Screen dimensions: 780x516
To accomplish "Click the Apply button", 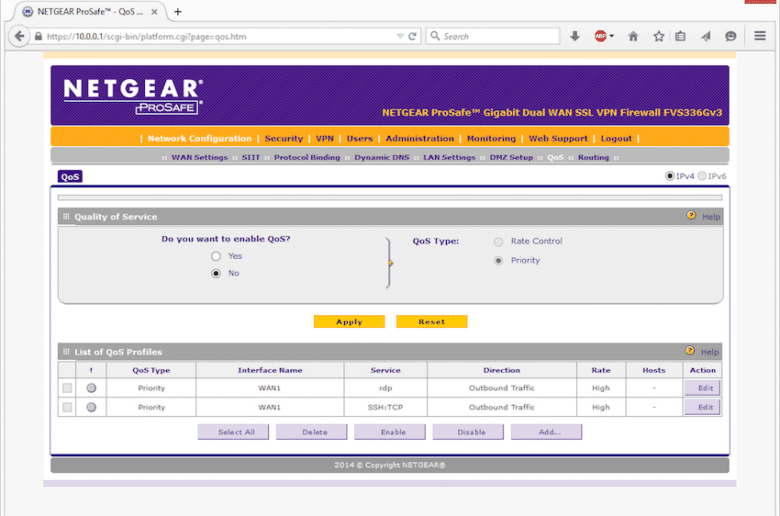I will [349, 321].
